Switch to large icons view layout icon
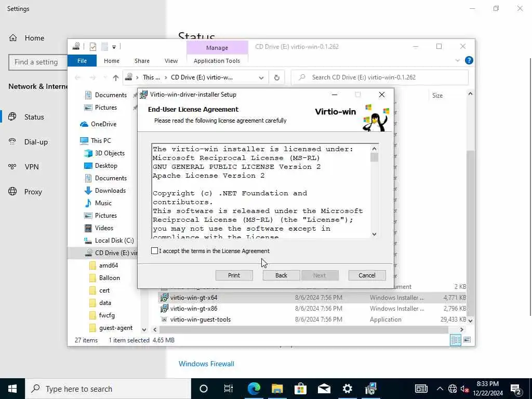 click(467, 340)
